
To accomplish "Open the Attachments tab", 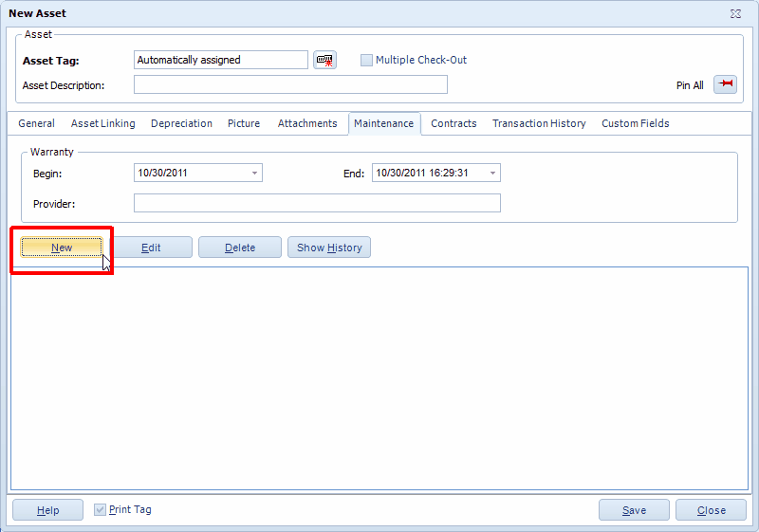I will (307, 123).
